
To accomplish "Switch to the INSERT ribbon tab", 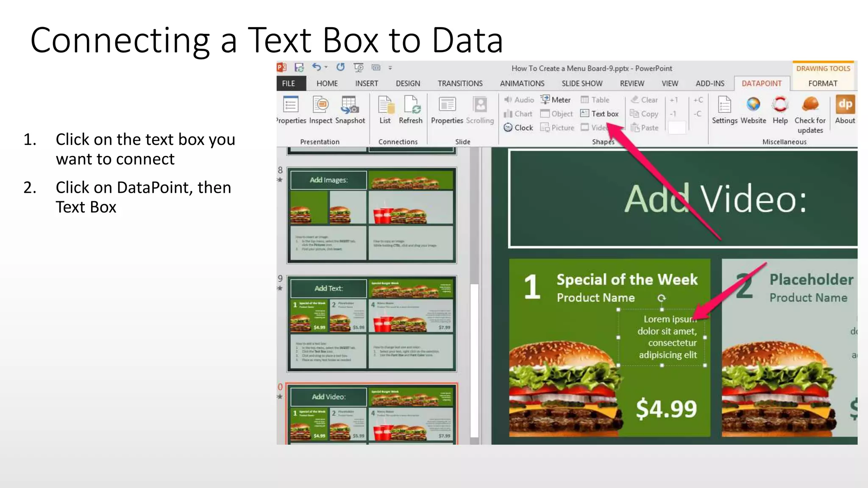I will tap(367, 83).
